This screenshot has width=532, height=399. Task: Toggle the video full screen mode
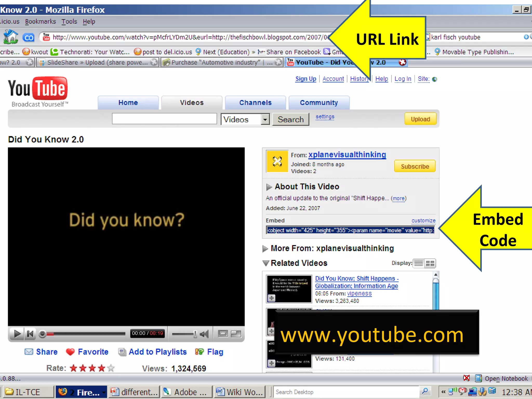pyautogui.click(x=236, y=334)
